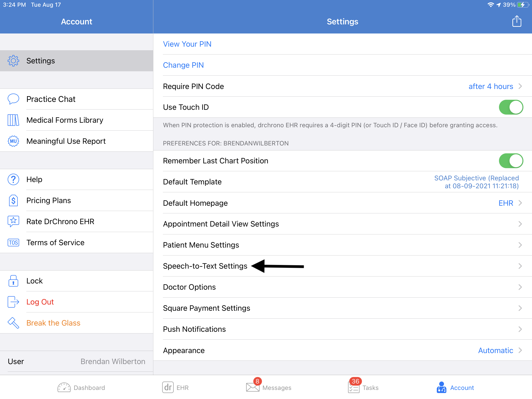Open Default Template SOAP Subjective value
The width and height of the screenshot is (532, 399).
pyautogui.click(x=477, y=182)
